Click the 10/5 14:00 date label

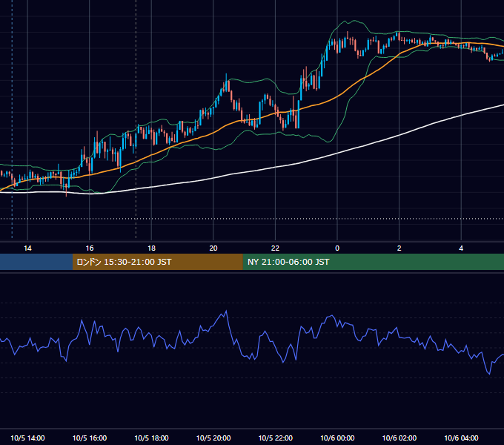27,438
